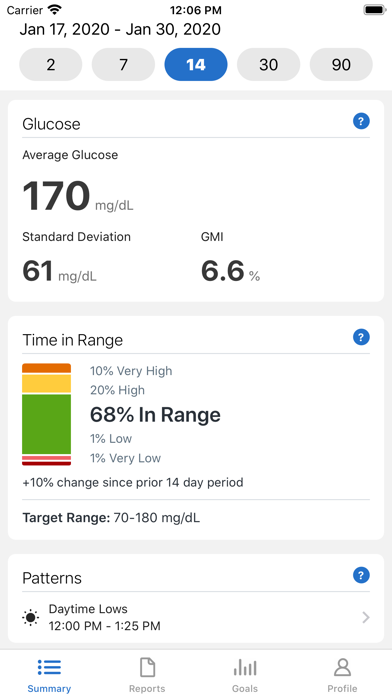
Task: Tap the Goals bar chart icon
Action: tap(245, 667)
